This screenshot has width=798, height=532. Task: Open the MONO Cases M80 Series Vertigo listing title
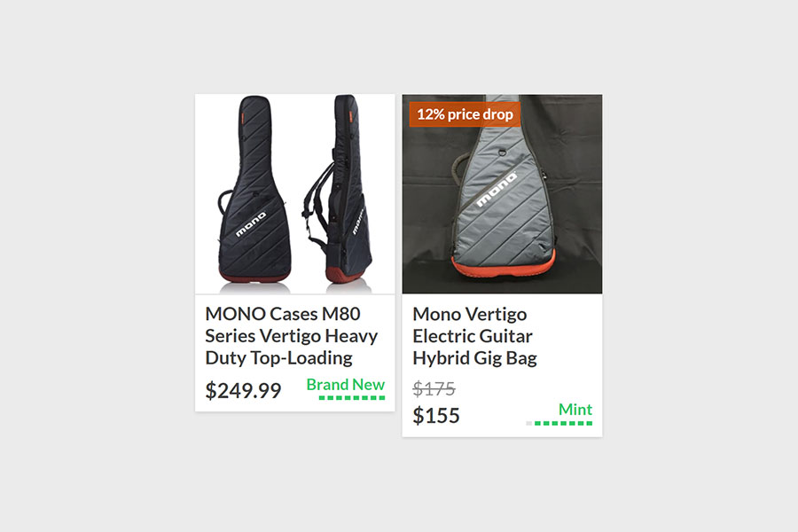(x=291, y=336)
